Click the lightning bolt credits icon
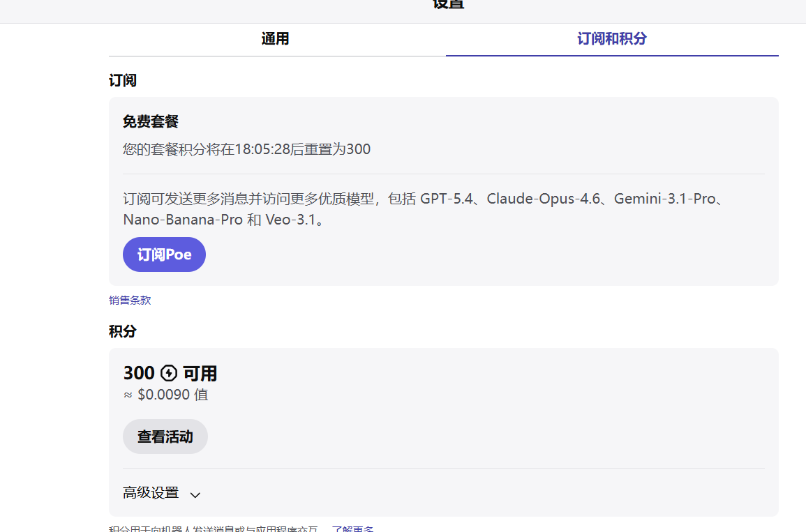 pyautogui.click(x=169, y=372)
